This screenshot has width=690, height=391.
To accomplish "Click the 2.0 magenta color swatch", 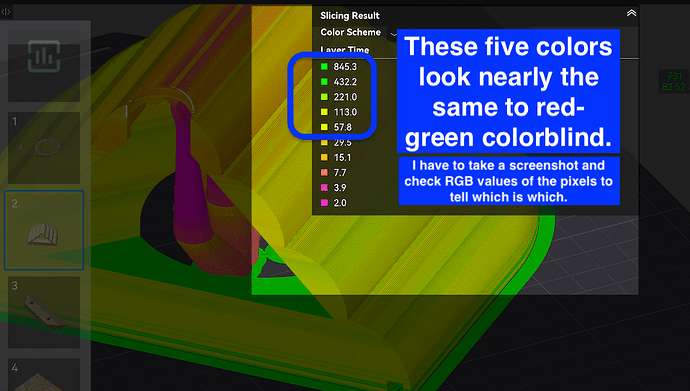I will [324, 203].
